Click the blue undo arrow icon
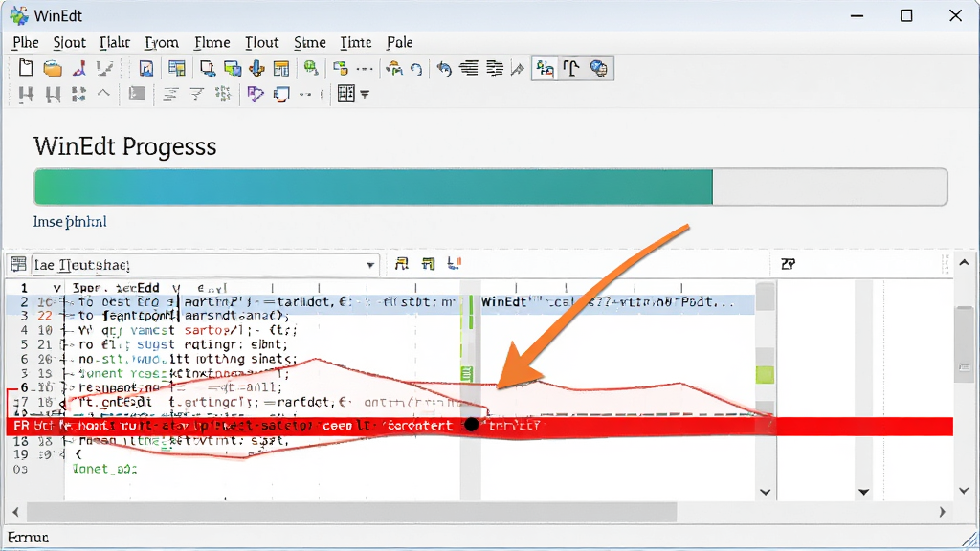980x551 pixels. (444, 68)
